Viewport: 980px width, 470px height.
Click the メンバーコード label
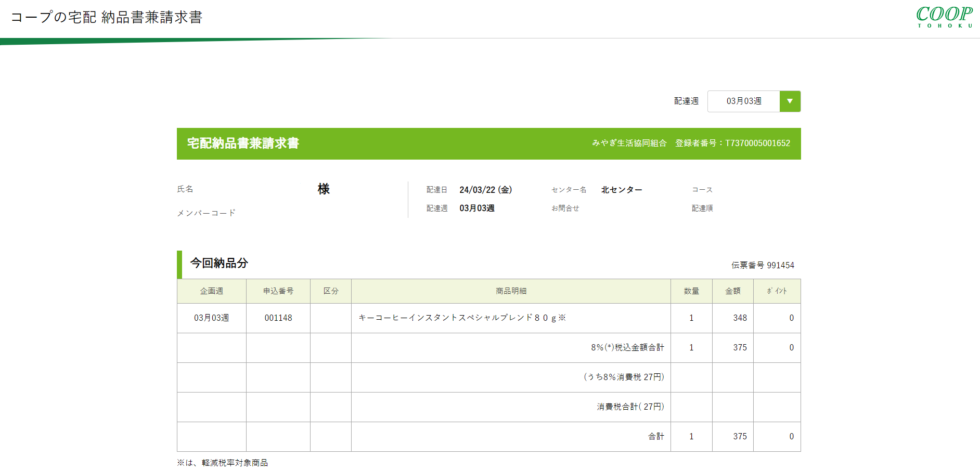coord(206,213)
